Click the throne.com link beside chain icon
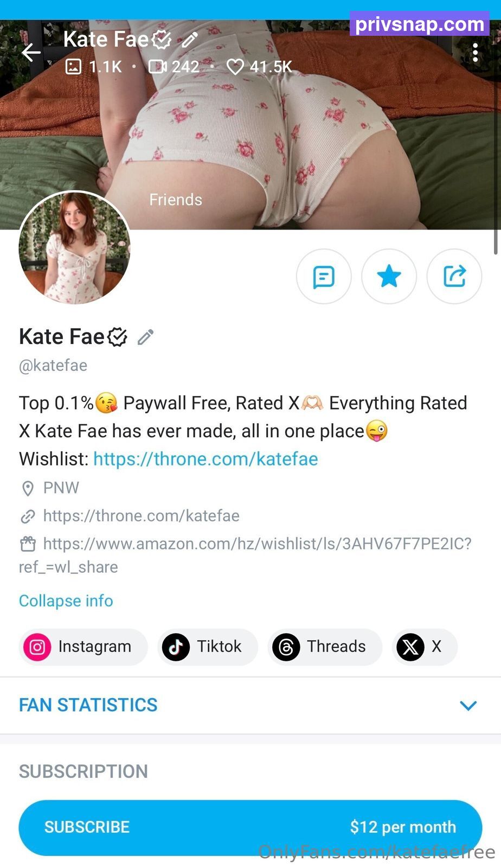Viewport: 501px width, 868px height. point(141,515)
